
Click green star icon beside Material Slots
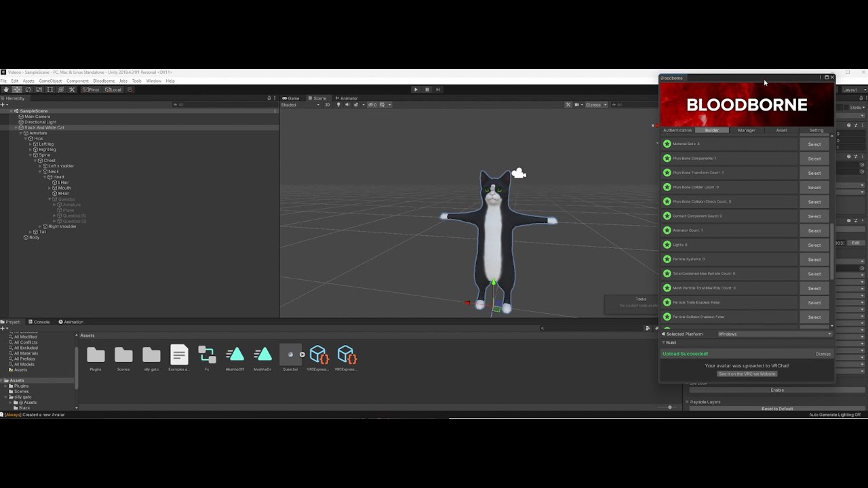pyautogui.click(x=667, y=144)
